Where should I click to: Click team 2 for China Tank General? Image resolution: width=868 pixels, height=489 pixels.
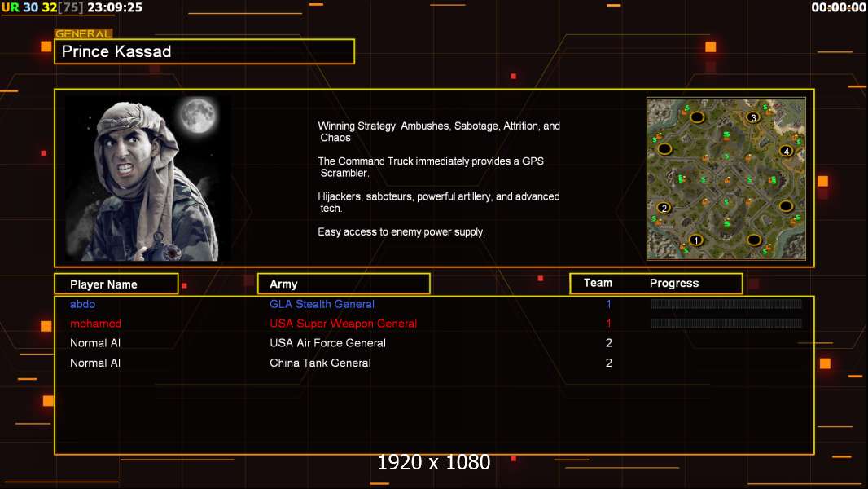[608, 363]
